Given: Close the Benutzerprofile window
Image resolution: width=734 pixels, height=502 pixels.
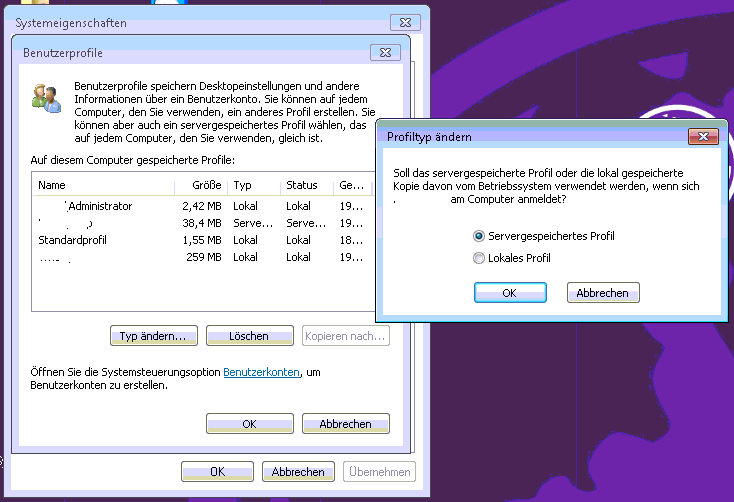Looking at the screenshot, I should (385, 52).
